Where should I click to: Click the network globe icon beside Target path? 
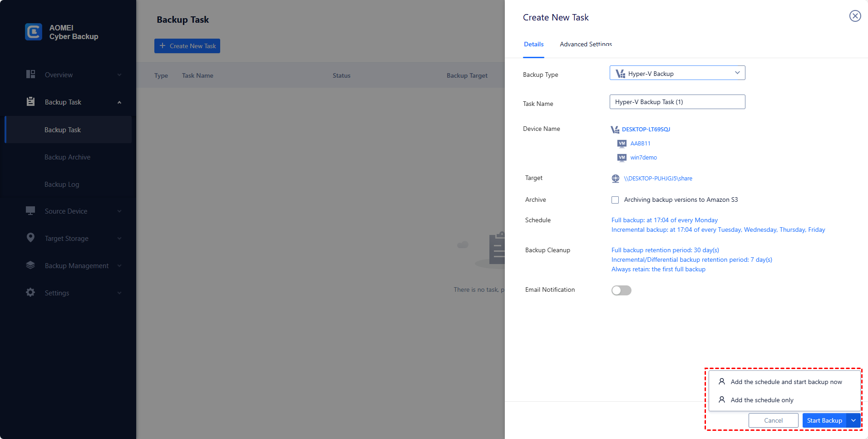coord(616,179)
